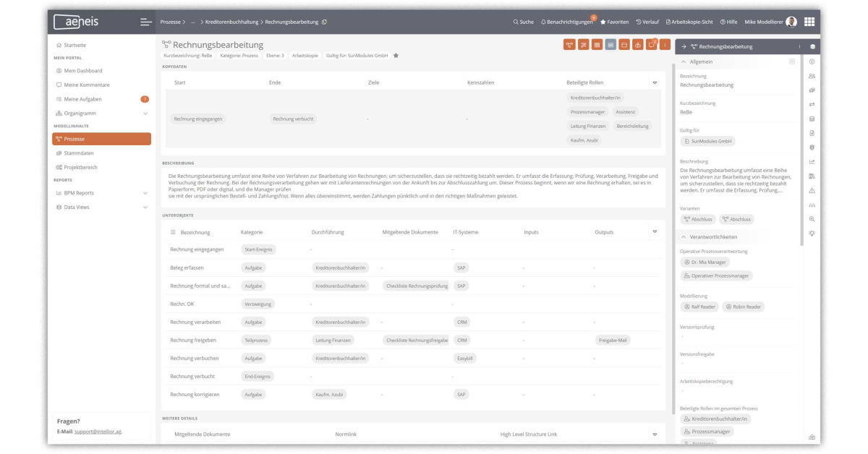This screenshot has width=868, height=454.
Task: Open the database icon in right rail
Action: [812, 119]
